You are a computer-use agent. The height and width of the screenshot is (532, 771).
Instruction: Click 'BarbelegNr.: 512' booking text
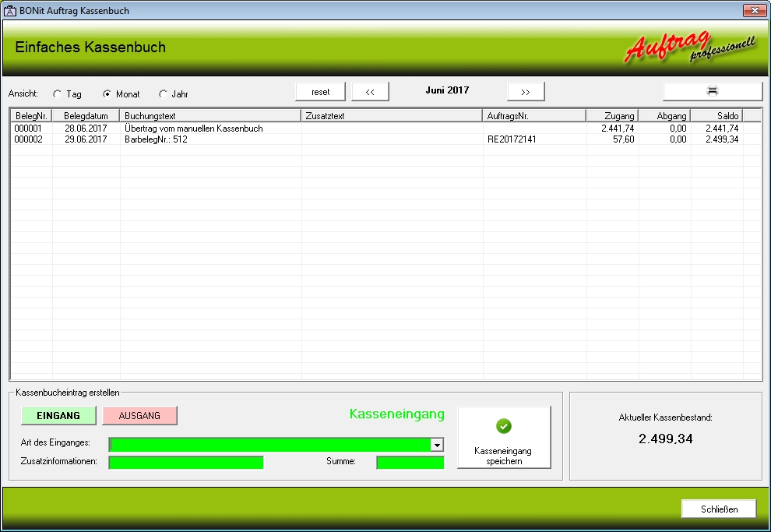pos(156,139)
